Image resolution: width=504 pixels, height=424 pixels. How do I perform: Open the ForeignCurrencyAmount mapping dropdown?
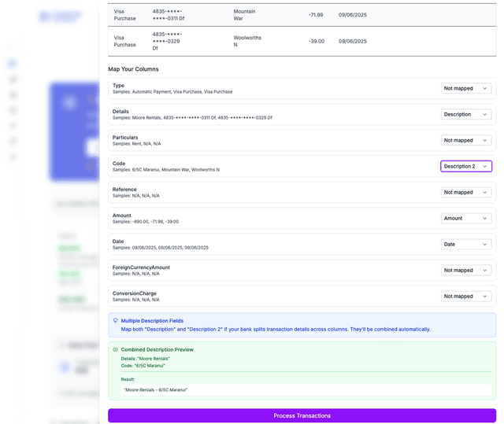(x=465, y=270)
